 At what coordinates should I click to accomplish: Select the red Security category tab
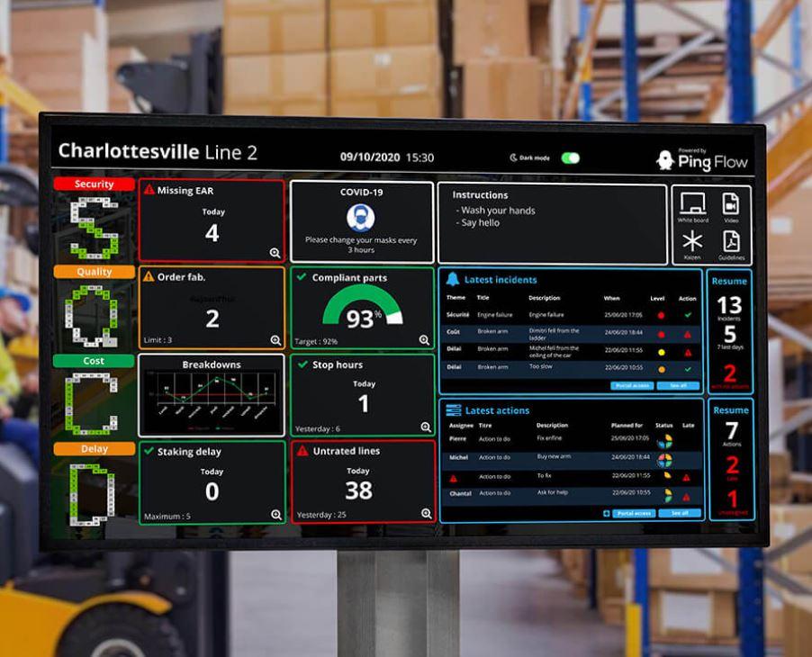pyautogui.click(x=94, y=184)
